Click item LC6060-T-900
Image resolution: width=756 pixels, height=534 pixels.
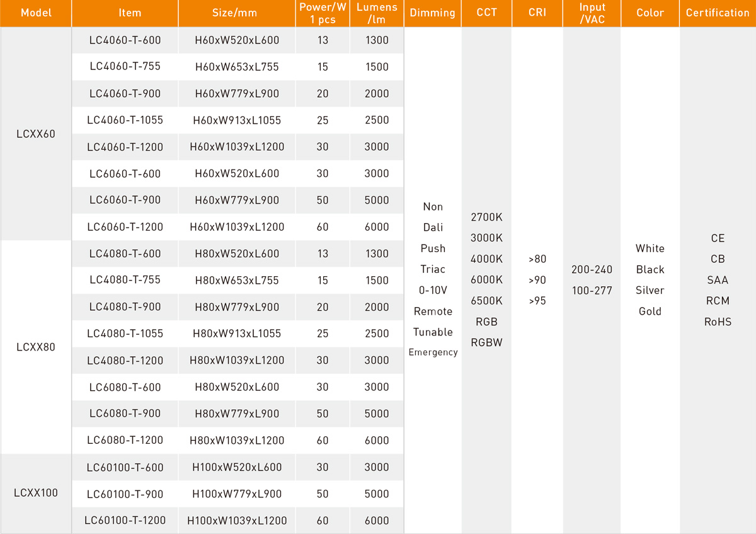point(125,200)
